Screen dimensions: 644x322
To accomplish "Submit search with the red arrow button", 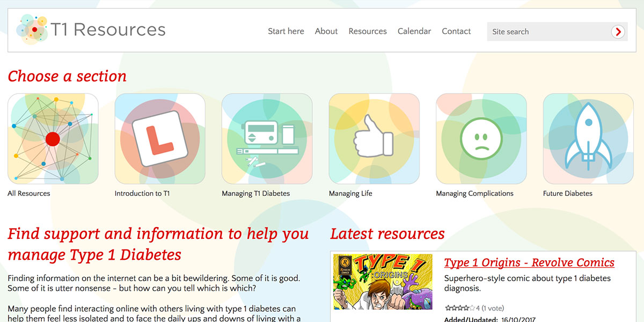I will click(618, 32).
